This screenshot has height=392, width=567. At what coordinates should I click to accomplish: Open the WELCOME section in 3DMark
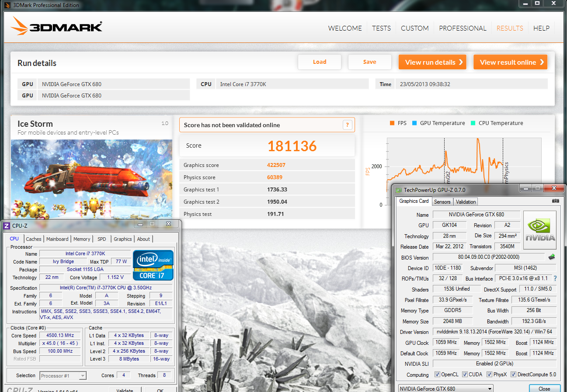point(345,28)
